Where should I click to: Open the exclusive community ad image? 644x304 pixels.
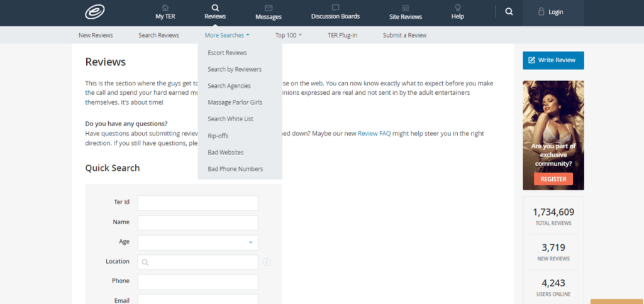click(553, 135)
